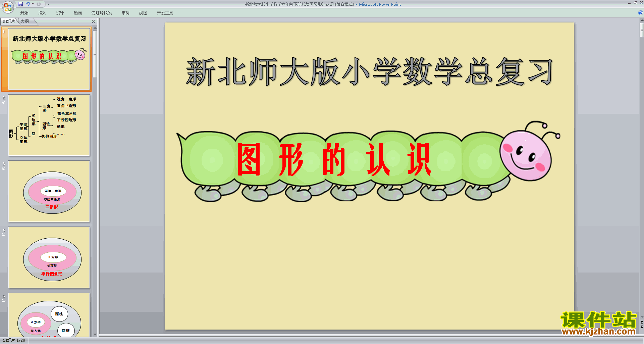Screen dimensions: 644x344
Task: Restore down the PowerPoint window
Action: click(635, 3)
